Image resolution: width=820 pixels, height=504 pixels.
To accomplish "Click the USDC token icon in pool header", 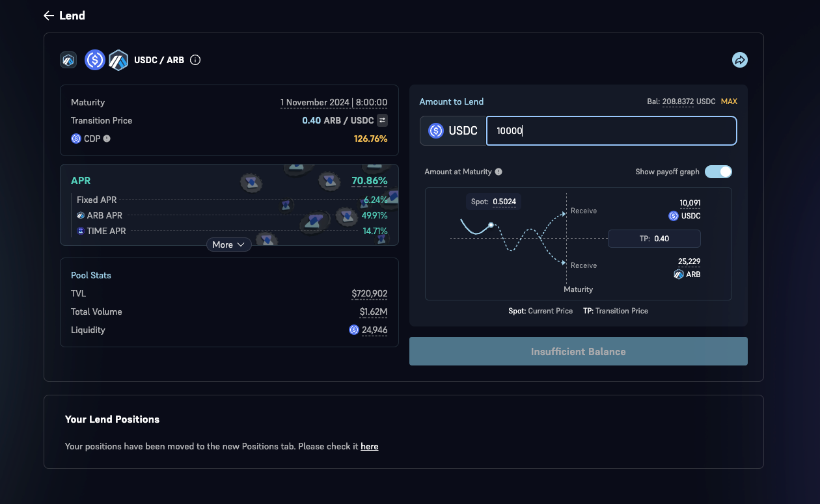I will tap(95, 60).
